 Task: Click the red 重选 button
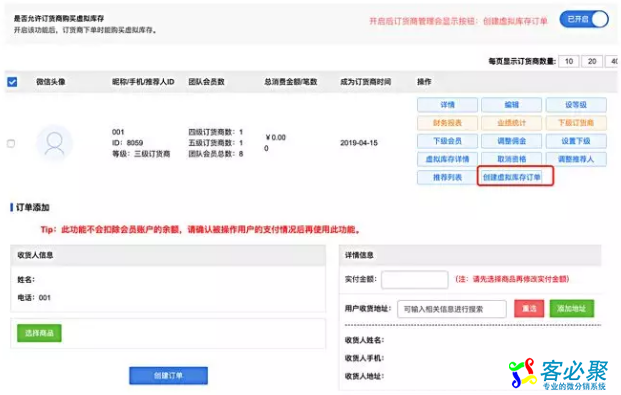(x=529, y=308)
